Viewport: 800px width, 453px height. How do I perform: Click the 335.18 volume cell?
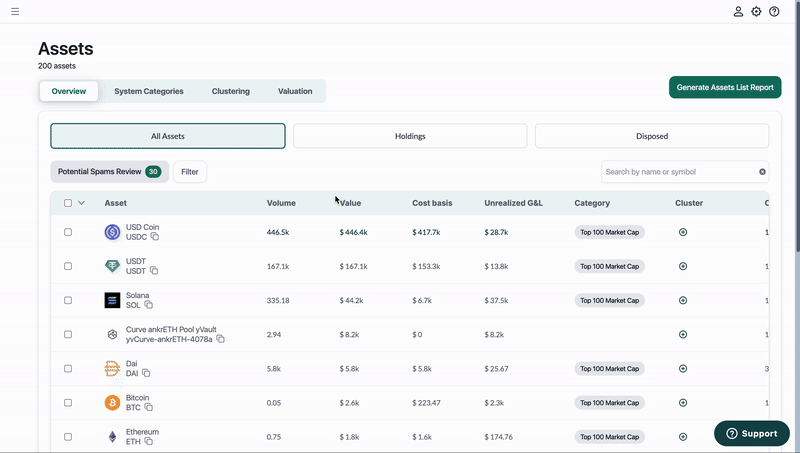pos(278,300)
